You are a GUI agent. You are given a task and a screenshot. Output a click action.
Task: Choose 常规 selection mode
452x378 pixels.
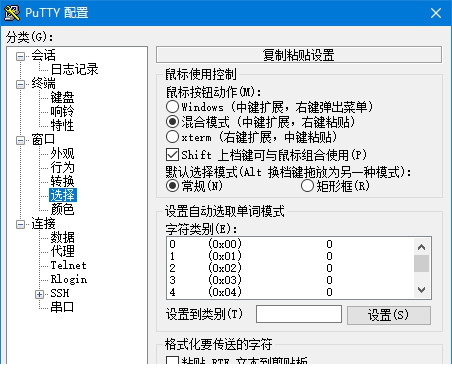coord(172,186)
